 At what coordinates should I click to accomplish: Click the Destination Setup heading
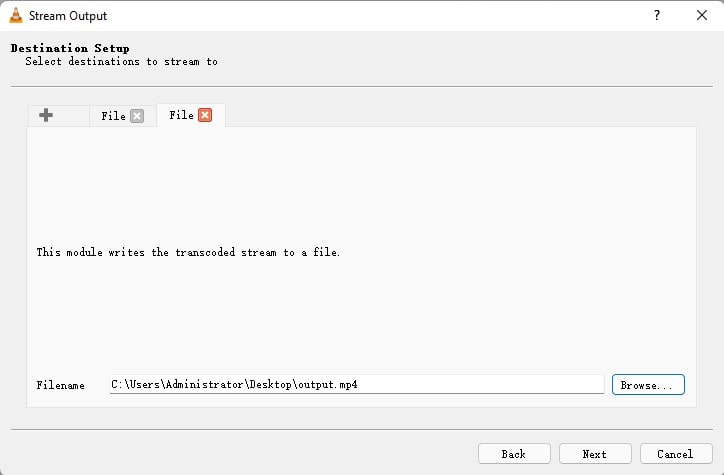(70, 48)
